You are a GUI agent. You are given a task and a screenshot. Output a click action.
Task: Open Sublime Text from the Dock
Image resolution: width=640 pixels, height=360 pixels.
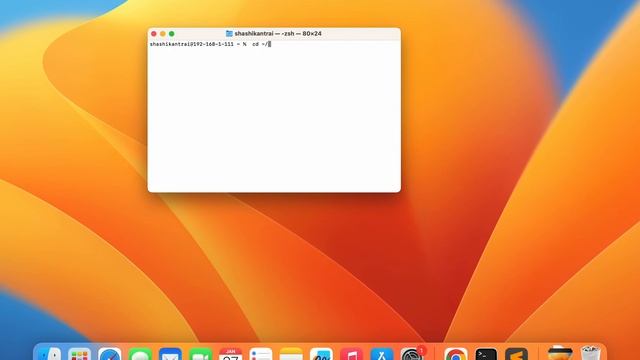tap(516, 354)
